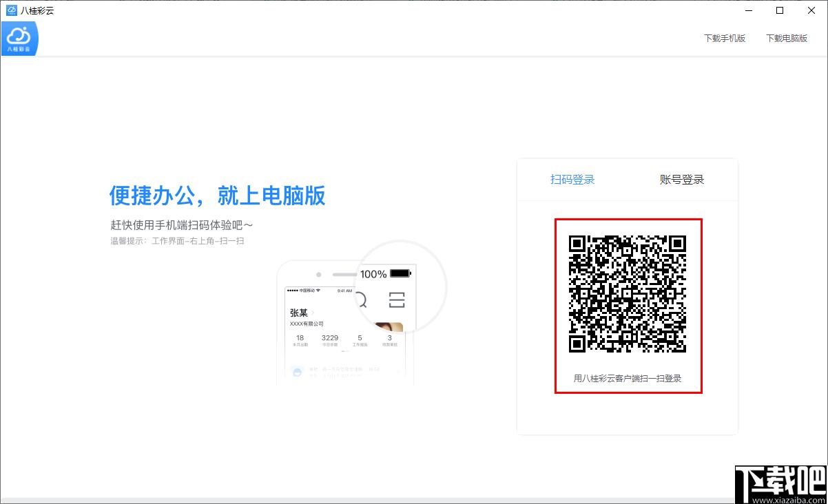Switch to the 账号登录 tab

coord(682,180)
